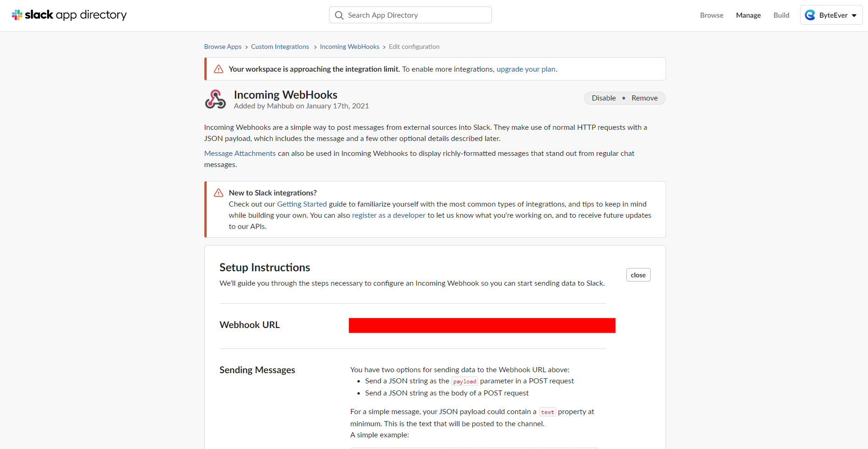Image resolution: width=868 pixels, height=449 pixels.
Task: Click the Setup Instructions heading
Action: coord(265,268)
